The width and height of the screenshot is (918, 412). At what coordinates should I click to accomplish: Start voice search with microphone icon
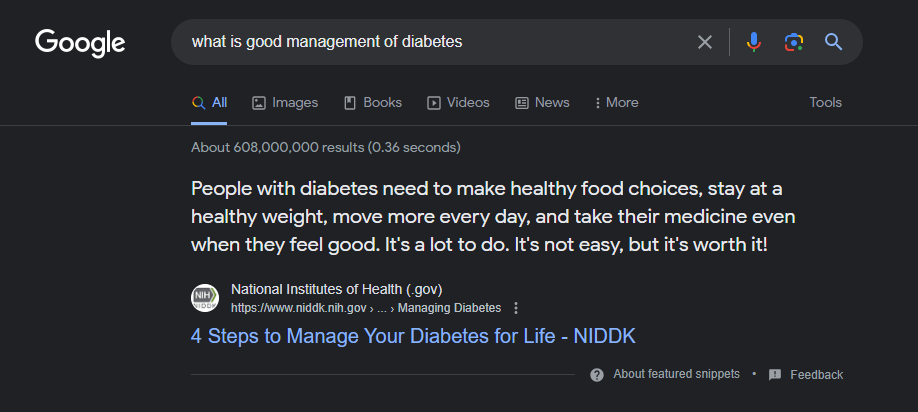coord(754,42)
